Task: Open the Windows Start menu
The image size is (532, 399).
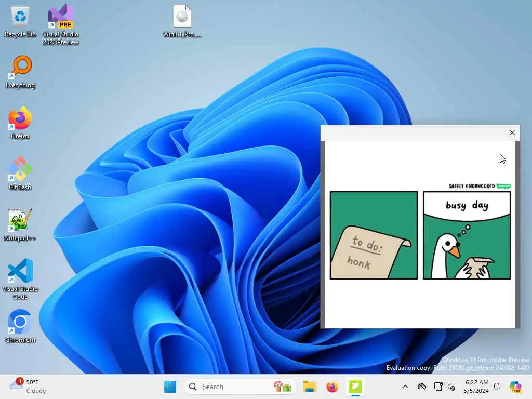Action: pyautogui.click(x=170, y=387)
